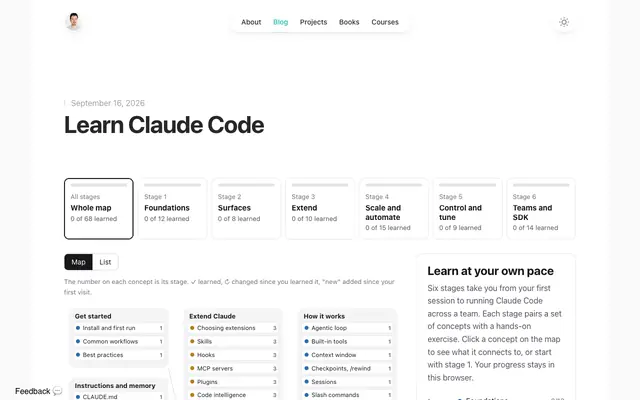This screenshot has height=400, width=640.
Task: Select Stage 5 Control and tune card
Action: [x=467, y=209]
